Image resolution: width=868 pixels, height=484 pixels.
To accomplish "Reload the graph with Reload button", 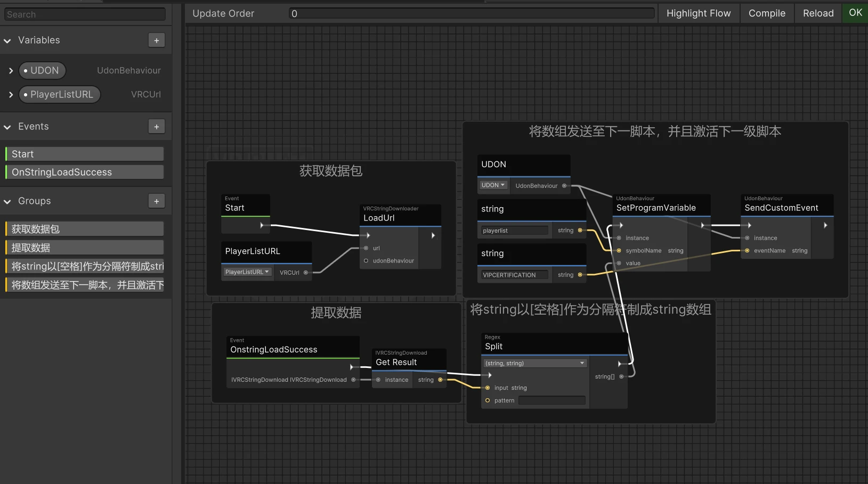I will pos(818,13).
